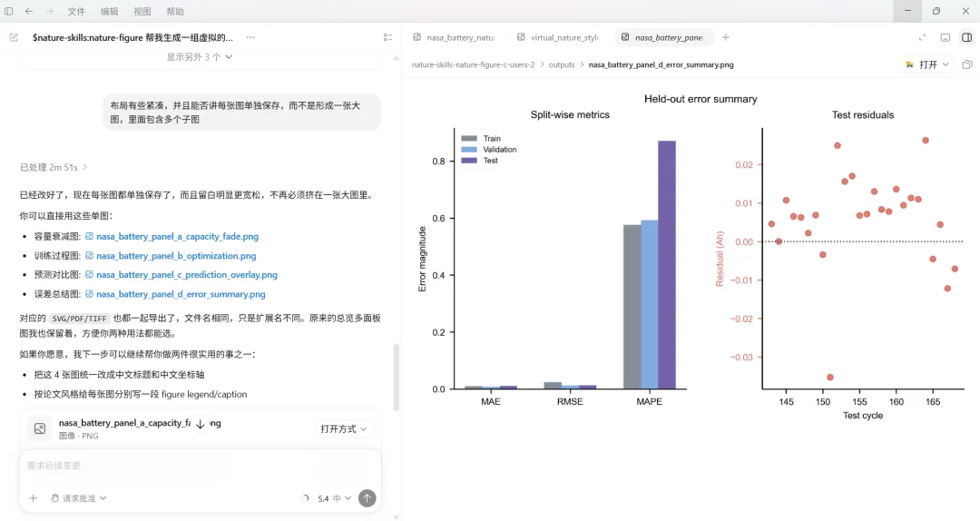Toggle the bottom panel layout icon
This screenshot has height=521, width=980.
[945, 37]
